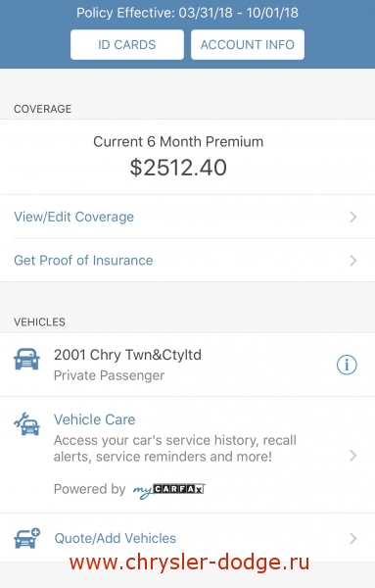The width and height of the screenshot is (375, 588).
Task: Open View/Edit Coverage link
Action: point(73,217)
